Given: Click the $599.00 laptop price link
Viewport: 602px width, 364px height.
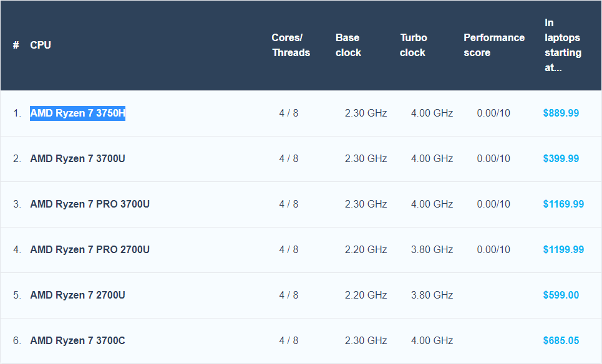Looking at the screenshot, I should (x=561, y=295).
